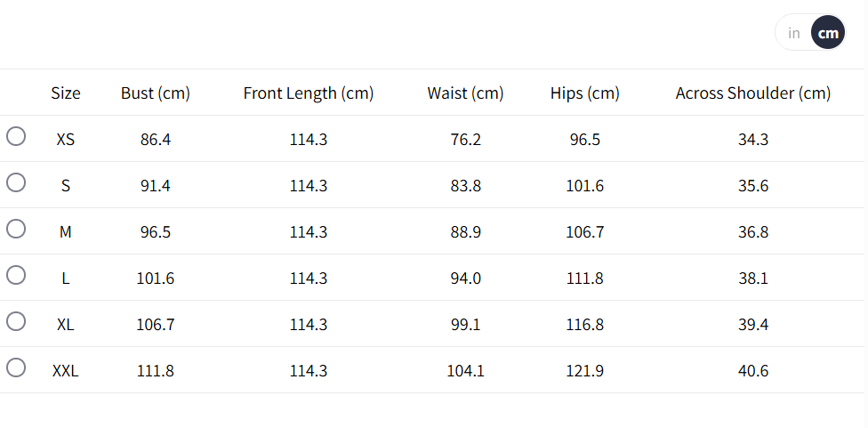Choose the M size radio button
Screen dimensions: 868x428
pyautogui.click(x=16, y=230)
